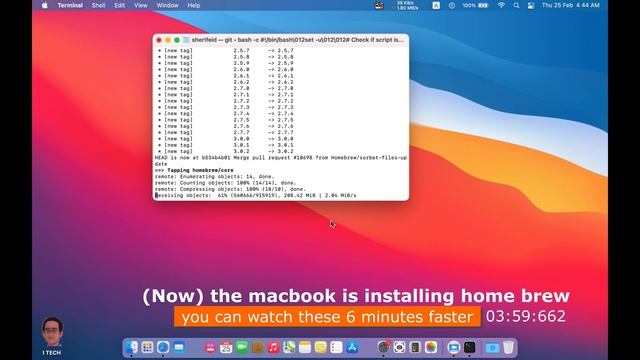The image size is (640, 360).
Task: Open Reminders from the Dock
Action: coord(336,347)
